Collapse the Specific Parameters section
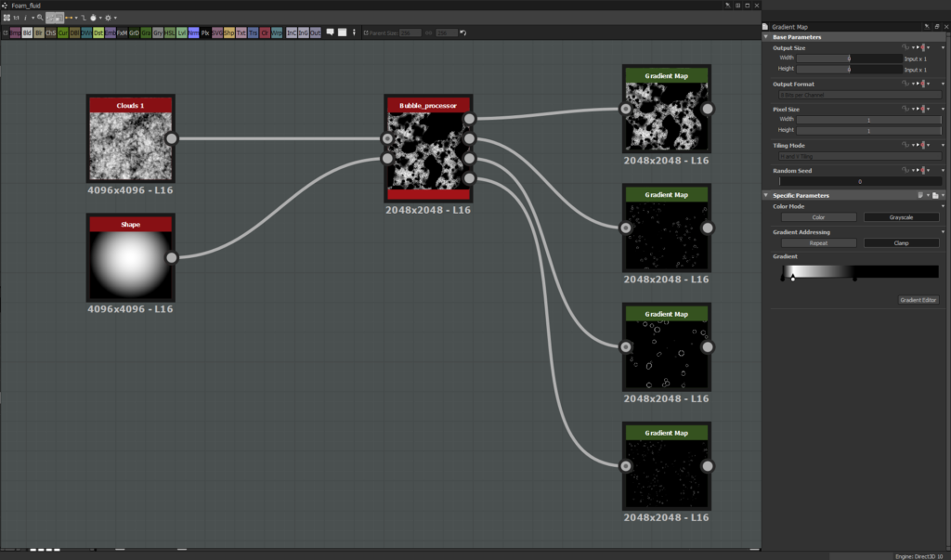The image size is (951, 560). point(767,195)
